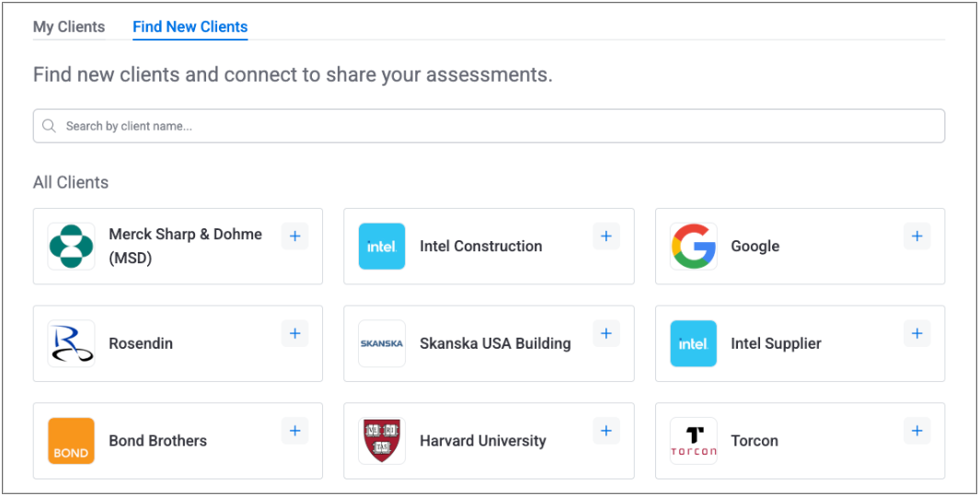980x496 pixels.
Task: Click the Merck Sharp & Dohme logo
Action: pyautogui.click(x=72, y=247)
